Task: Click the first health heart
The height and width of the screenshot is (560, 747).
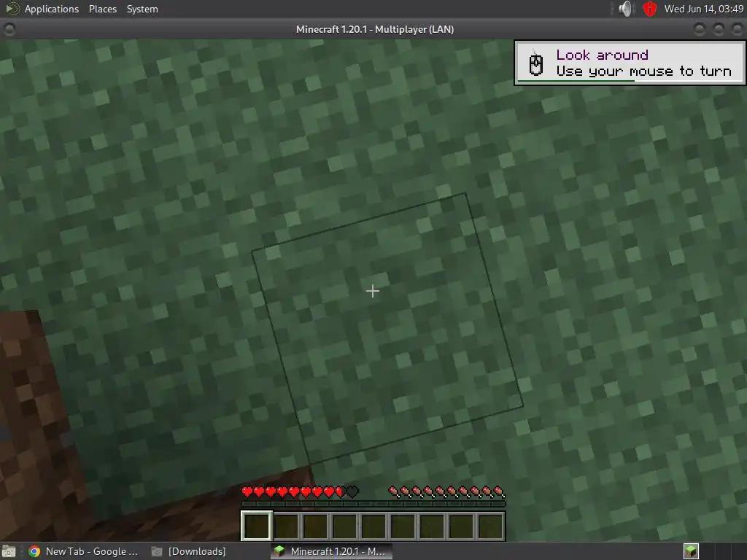Action: coord(247,491)
